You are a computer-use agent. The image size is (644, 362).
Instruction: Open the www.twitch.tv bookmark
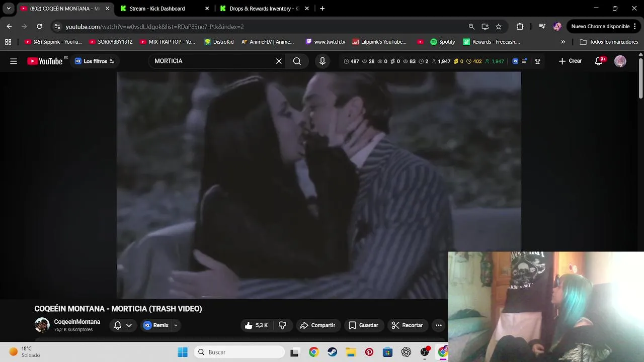tap(325, 42)
